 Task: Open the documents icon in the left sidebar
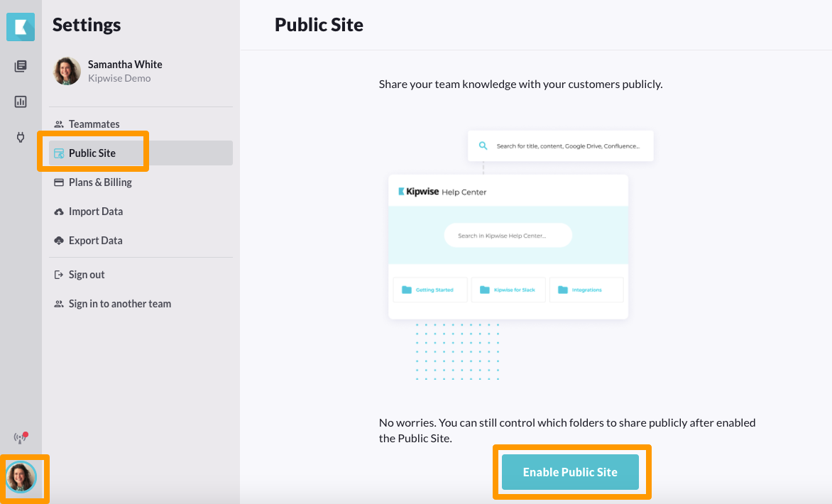20,65
